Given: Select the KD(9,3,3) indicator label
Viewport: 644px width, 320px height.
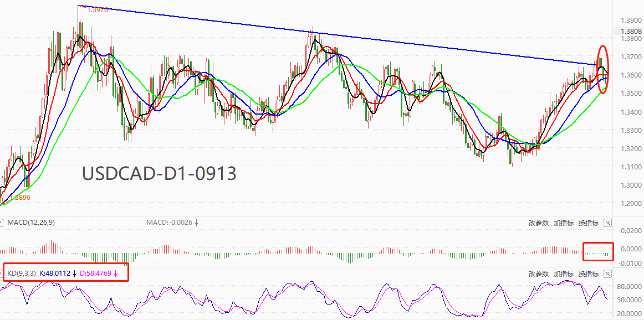Looking at the screenshot, I should [21, 273].
